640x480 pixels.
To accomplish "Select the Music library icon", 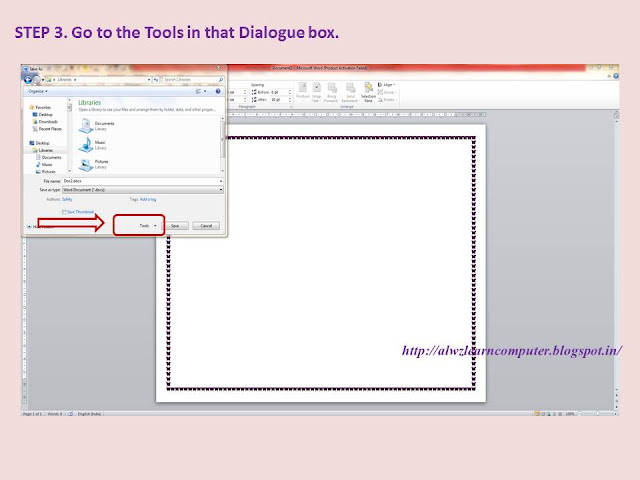I will [x=86, y=145].
